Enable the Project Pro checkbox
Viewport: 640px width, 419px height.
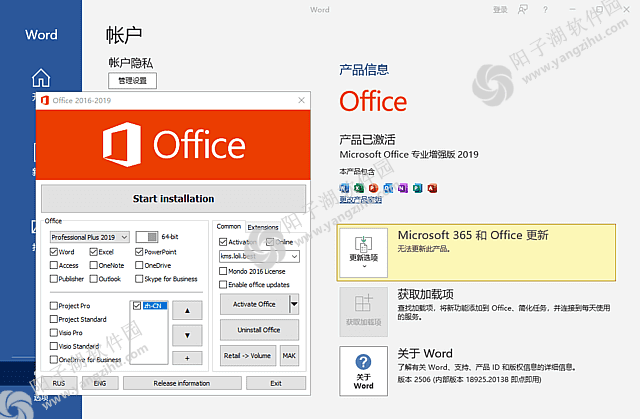[53, 306]
